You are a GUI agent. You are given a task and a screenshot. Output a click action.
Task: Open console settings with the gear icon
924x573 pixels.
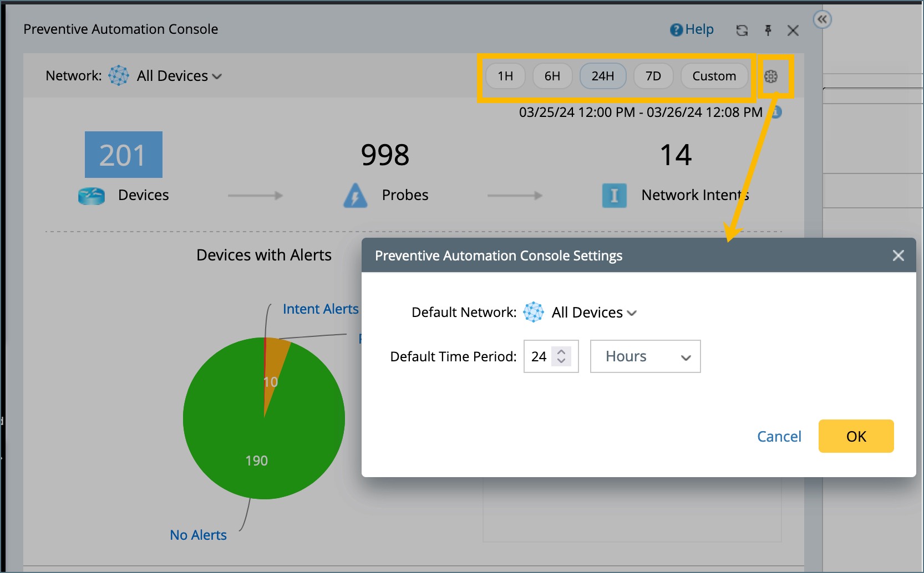(771, 76)
